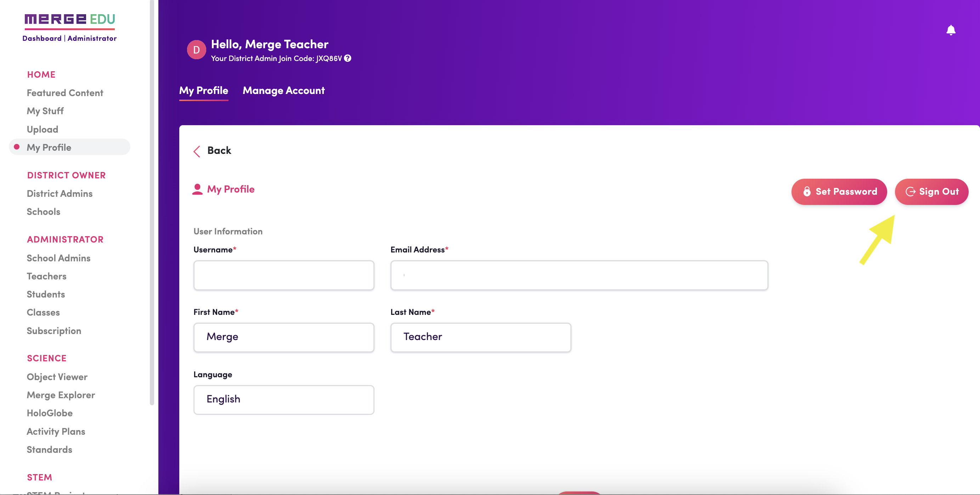Click the Hello, Merge Teacher greeting
The width and height of the screenshot is (980, 495).
(270, 45)
